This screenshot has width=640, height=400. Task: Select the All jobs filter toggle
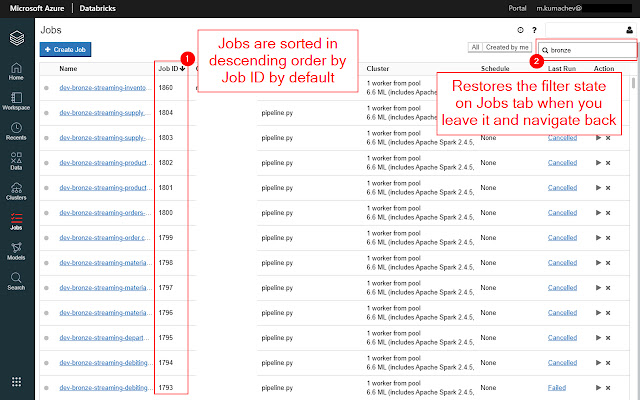[x=475, y=47]
